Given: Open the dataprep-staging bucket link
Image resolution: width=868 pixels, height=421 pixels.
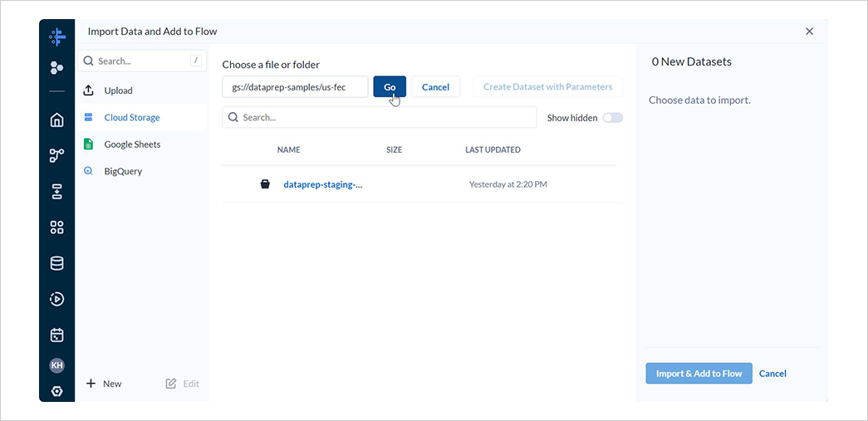Looking at the screenshot, I should pyautogui.click(x=323, y=184).
